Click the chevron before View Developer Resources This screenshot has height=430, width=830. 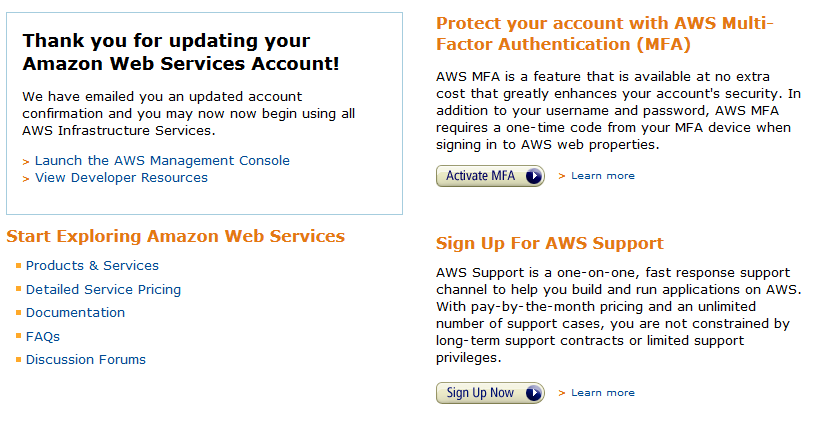click(26, 179)
